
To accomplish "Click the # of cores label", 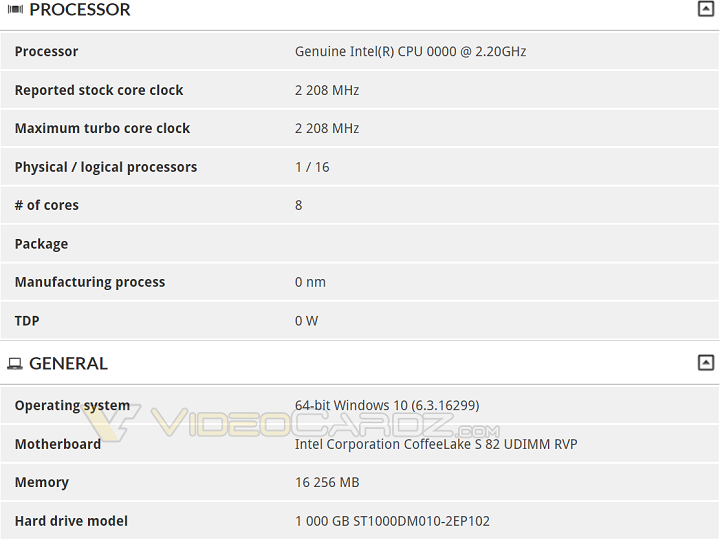I will [x=47, y=206].
